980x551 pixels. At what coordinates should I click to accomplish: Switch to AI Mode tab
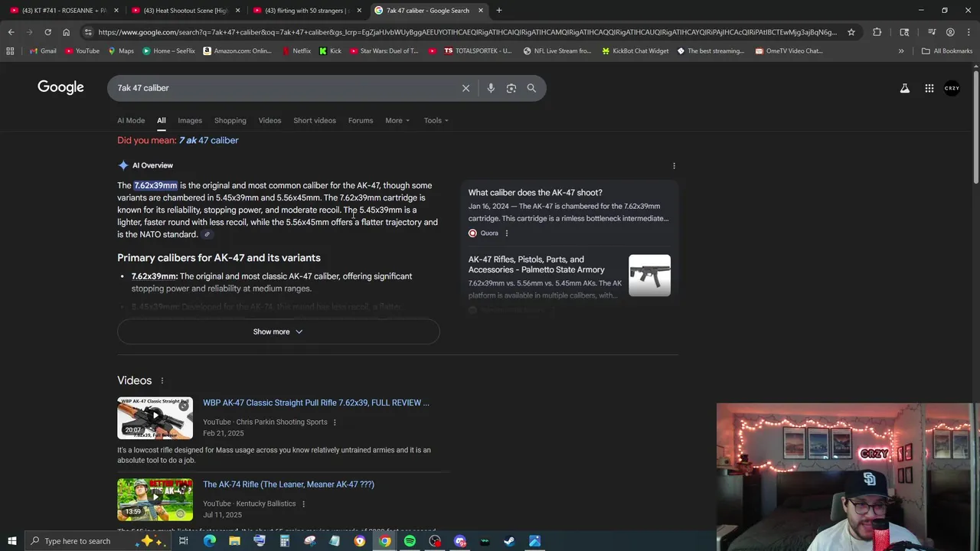pos(131,120)
